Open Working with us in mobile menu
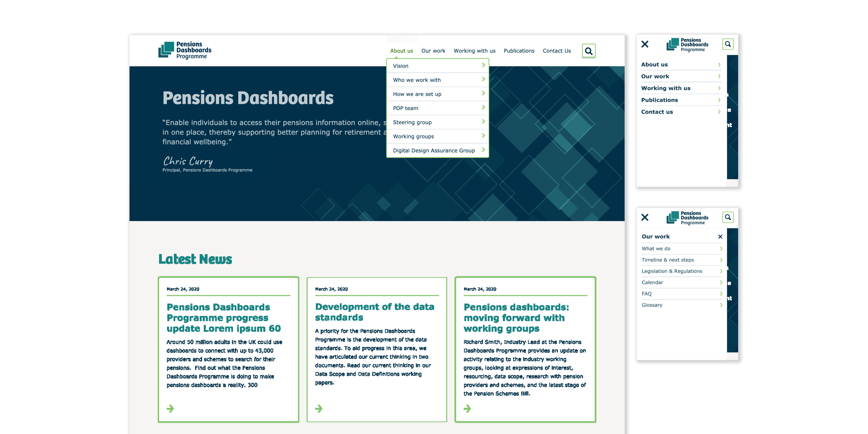 666,88
